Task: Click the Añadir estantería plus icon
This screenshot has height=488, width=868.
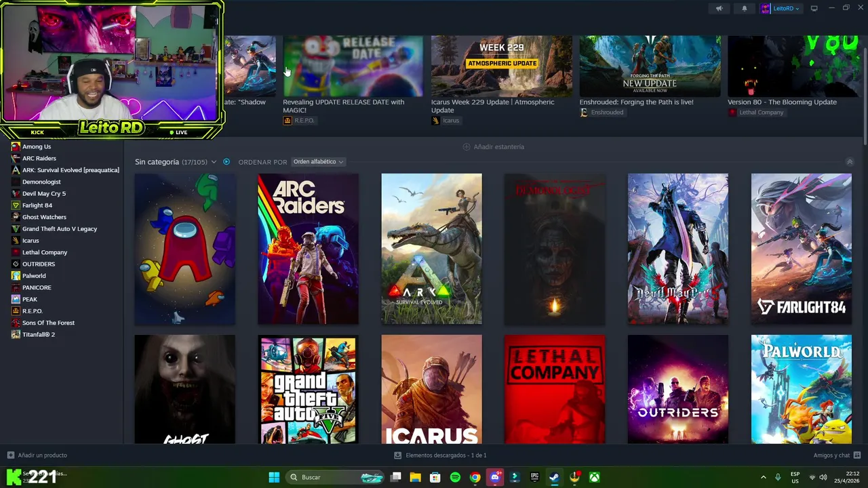Action: 466,146
